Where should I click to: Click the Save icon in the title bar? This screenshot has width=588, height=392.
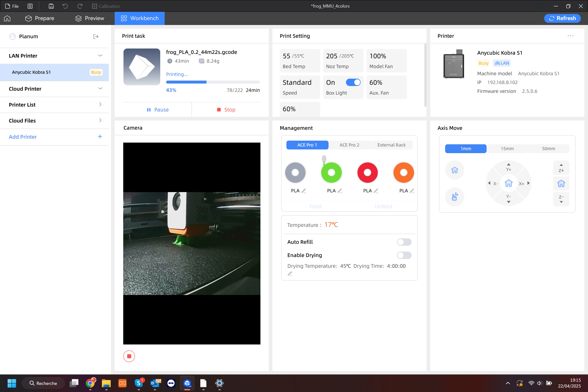point(51,6)
